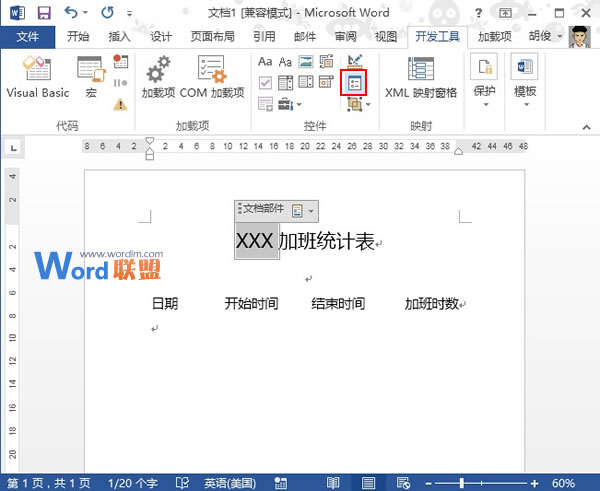Open XML 映射窗格 pane
600x491 pixels.
421,77
